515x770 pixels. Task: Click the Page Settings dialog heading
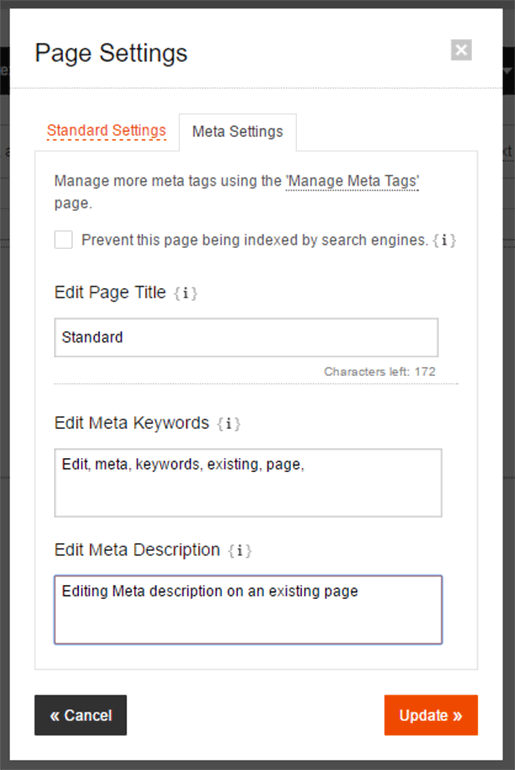pos(111,53)
